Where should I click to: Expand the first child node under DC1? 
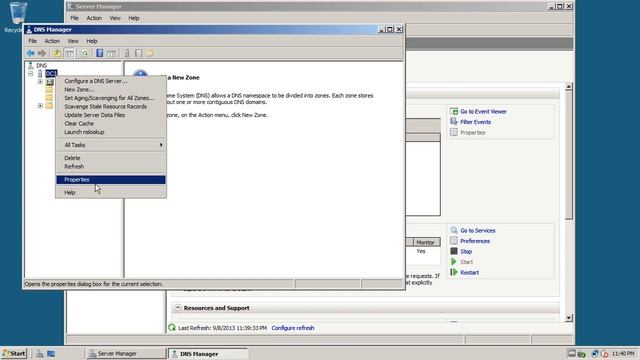pos(40,82)
